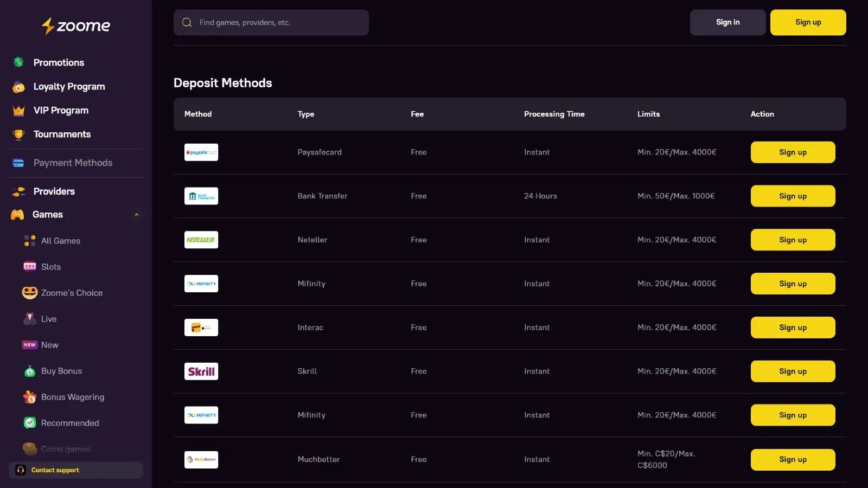Click the Neteller logo icon
Screen dimensions: 868x488
pos(201,240)
